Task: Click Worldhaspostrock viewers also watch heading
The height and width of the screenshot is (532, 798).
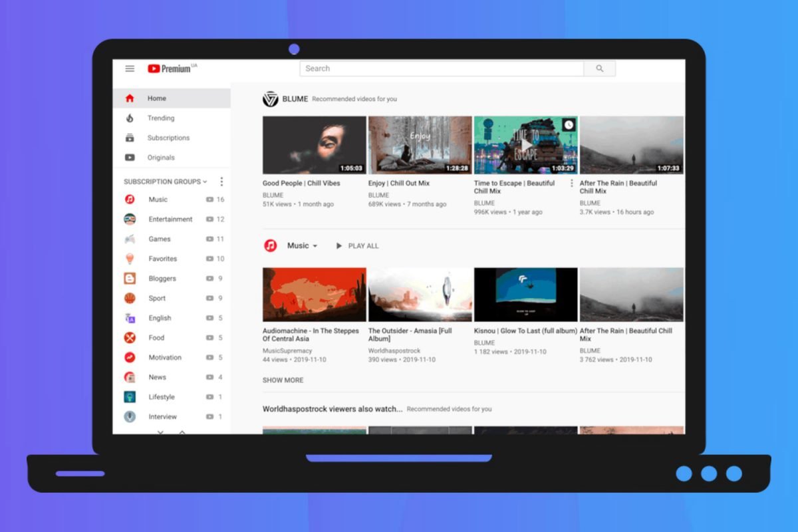Action: click(x=332, y=409)
